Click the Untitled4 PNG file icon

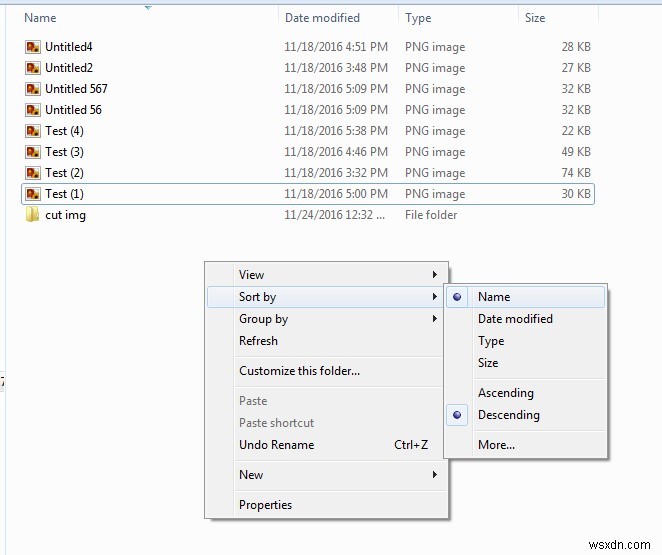click(33, 47)
